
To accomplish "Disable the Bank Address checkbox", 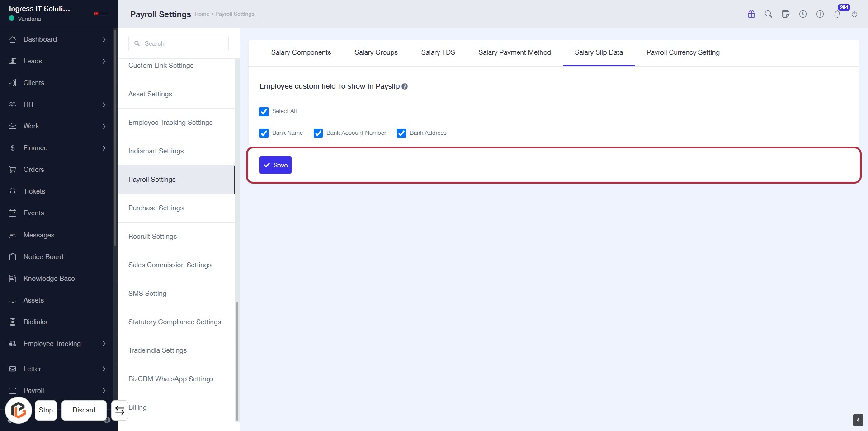I will (x=401, y=133).
